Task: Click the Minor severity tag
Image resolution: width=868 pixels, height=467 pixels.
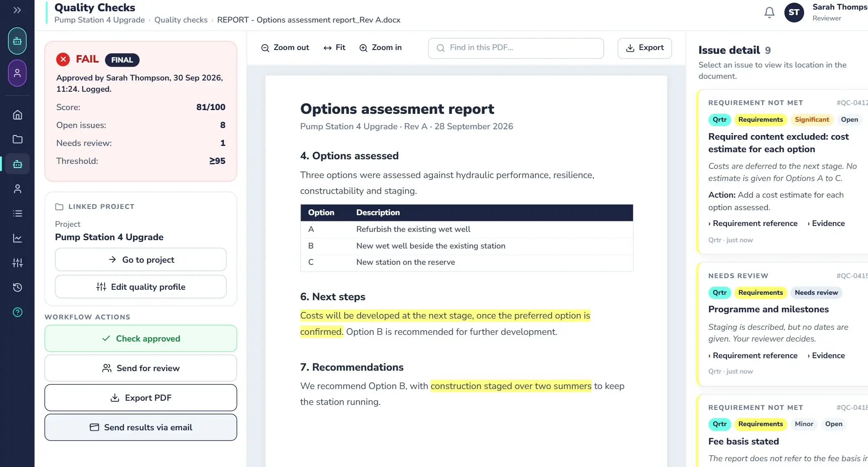Action: click(x=804, y=424)
